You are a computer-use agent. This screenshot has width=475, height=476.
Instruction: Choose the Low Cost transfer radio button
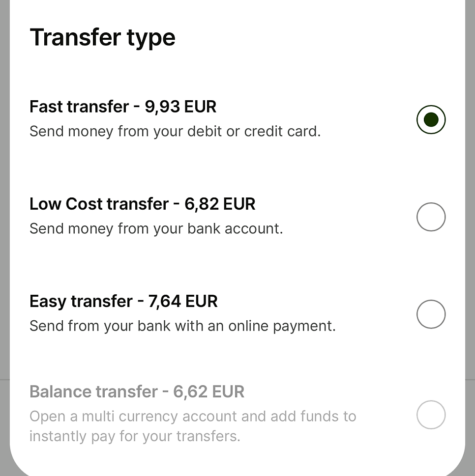pyautogui.click(x=431, y=217)
